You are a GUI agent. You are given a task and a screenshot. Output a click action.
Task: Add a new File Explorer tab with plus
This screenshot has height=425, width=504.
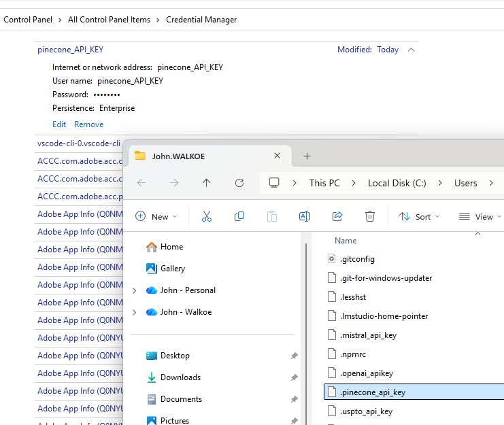pos(307,156)
